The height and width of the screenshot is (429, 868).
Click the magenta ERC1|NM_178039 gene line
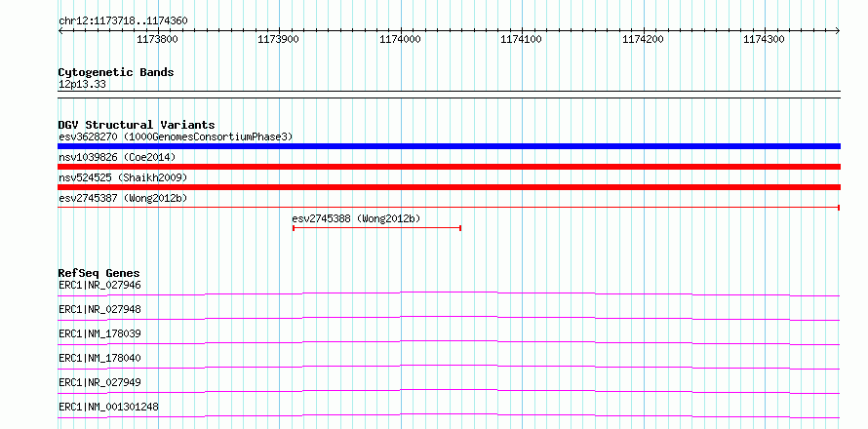449,340
